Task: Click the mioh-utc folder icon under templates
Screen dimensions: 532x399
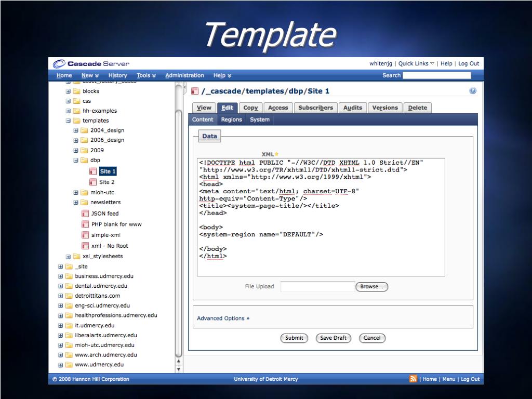Action: [x=84, y=192]
